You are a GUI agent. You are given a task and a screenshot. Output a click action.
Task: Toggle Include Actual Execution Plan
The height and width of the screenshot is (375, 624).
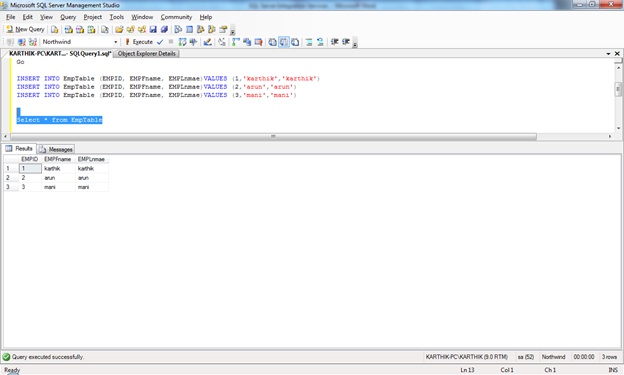(x=236, y=42)
